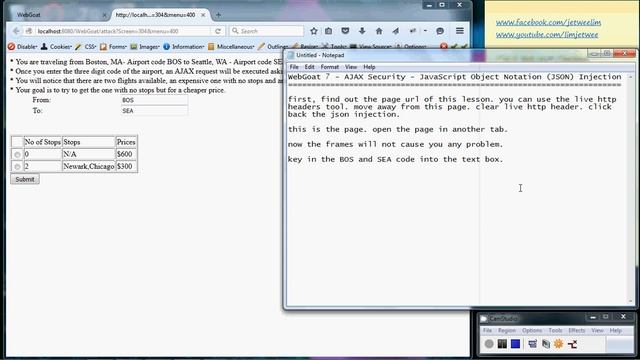
Task: Click Notepad vertical scrollbar up arrow
Action: click(x=631, y=77)
